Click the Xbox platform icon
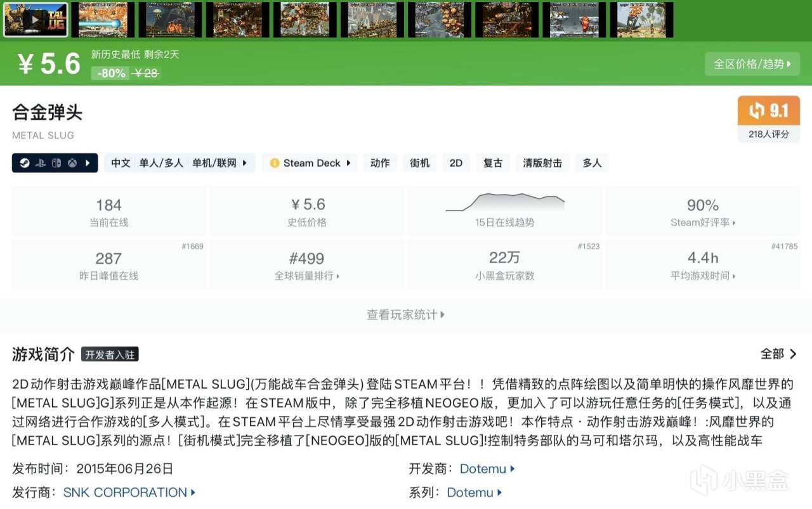 (x=73, y=163)
